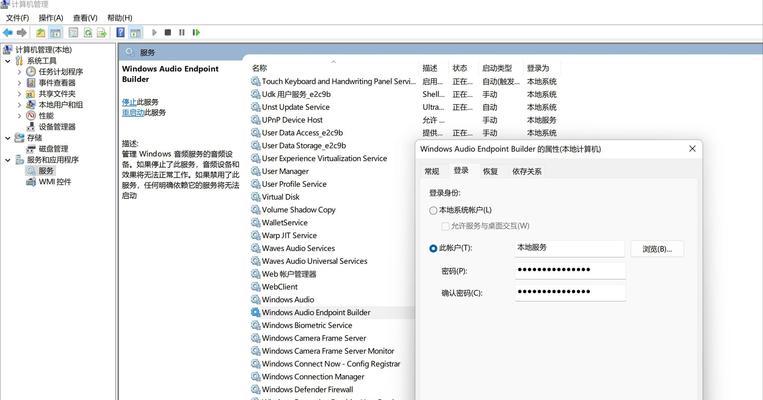Click the 此帐户 account name field
Image resolution: width=763 pixels, height=400 pixels.
[569, 248]
